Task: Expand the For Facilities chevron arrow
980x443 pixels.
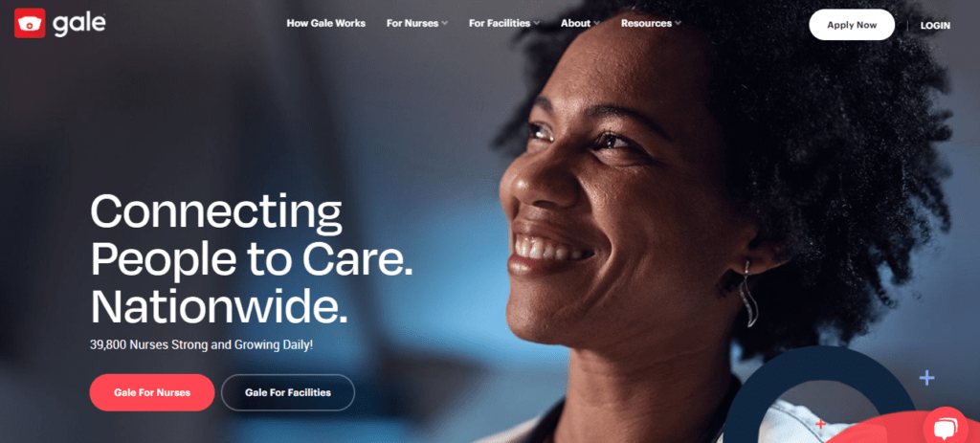Action: click(x=536, y=24)
